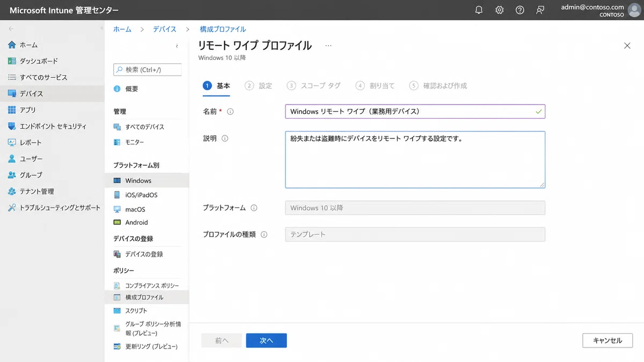
Task: Click the デバイス icon in left navigation
Action: coord(12,93)
